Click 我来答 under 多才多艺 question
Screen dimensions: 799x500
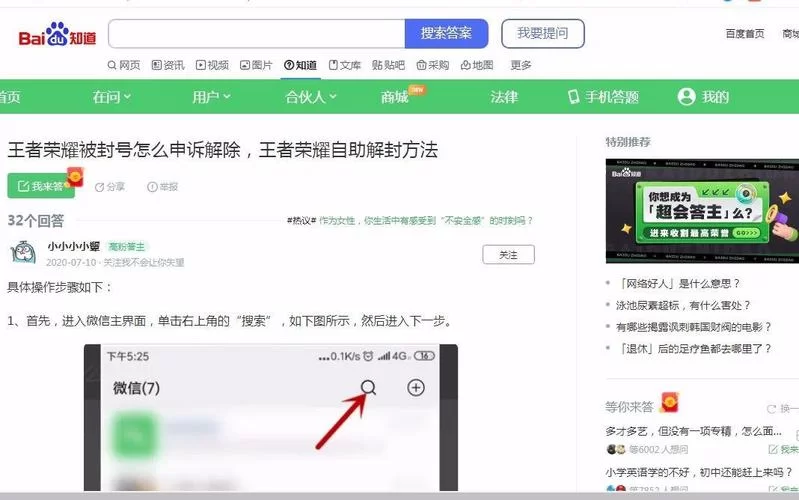[784, 450]
